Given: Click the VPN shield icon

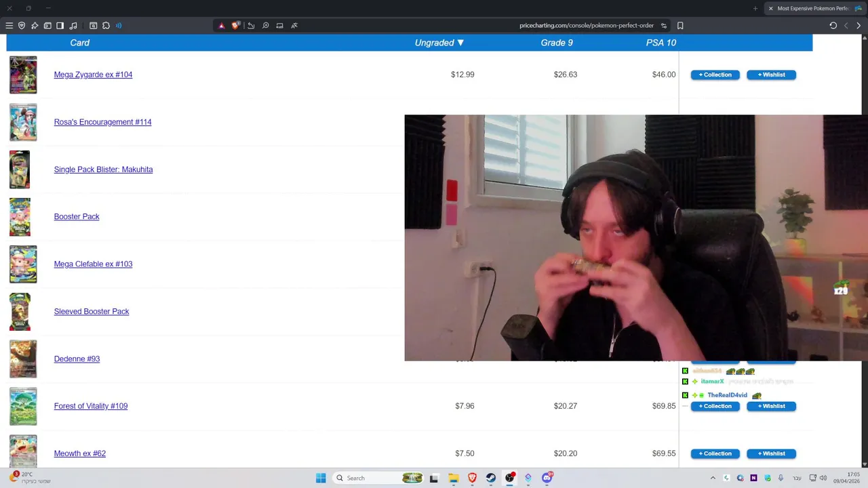Looking at the screenshot, I should click(x=22, y=26).
